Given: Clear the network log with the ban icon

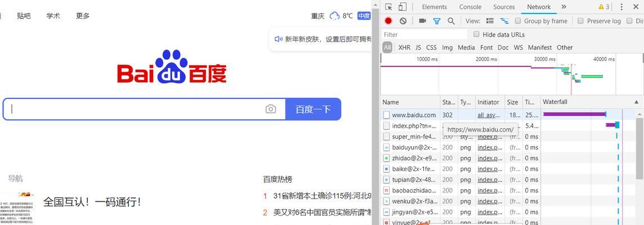Looking at the screenshot, I should tap(403, 20).
